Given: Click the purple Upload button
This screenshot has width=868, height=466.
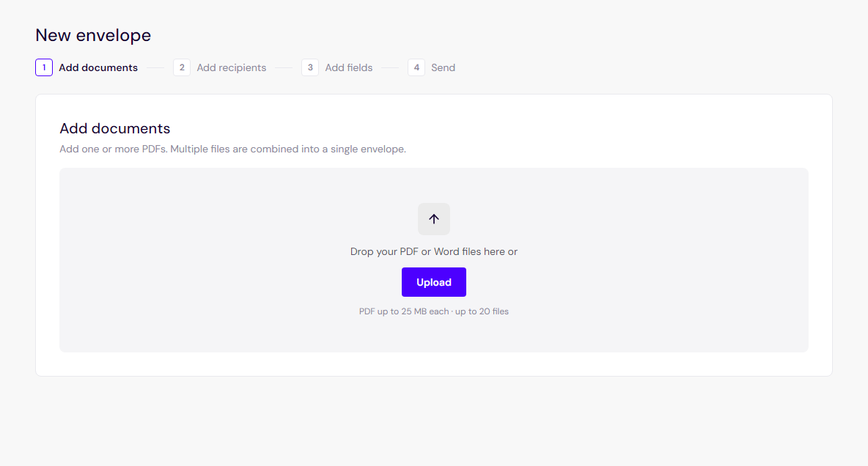Looking at the screenshot, I should point(433,282).
